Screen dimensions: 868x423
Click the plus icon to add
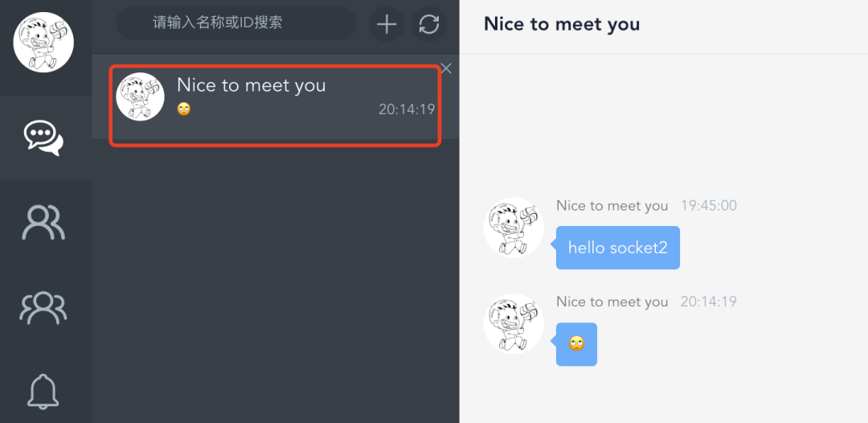pos(387,24)
